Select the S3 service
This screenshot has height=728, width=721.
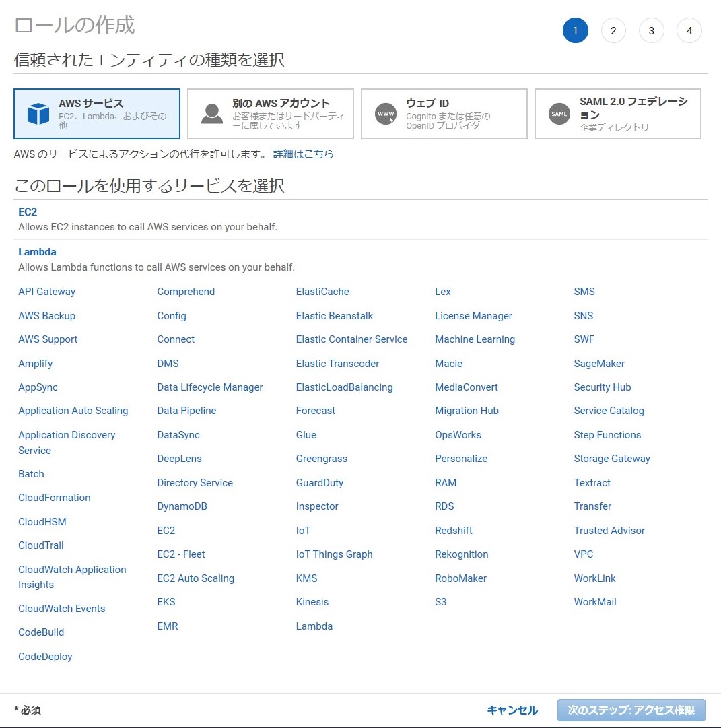point(440,602)
